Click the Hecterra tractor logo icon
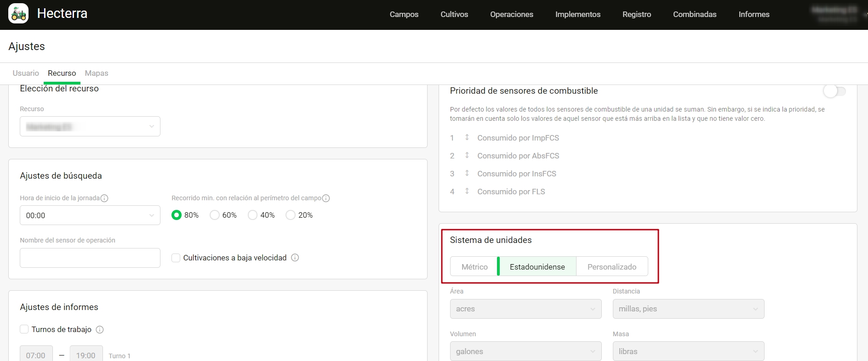Image resolution: width=868 pixels, height=361 pixels. coord(18,13)
